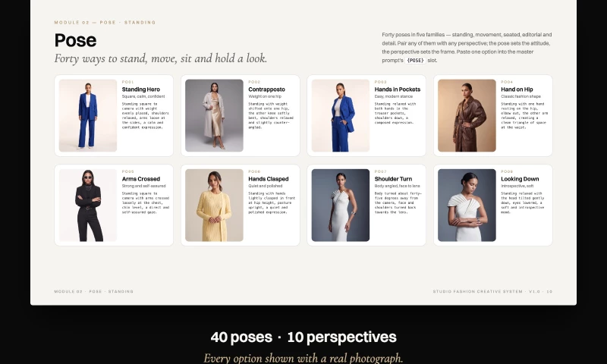Click the Arms Crossed heading
The height and width of the screenshot is (364, 607).
[141, 179]
